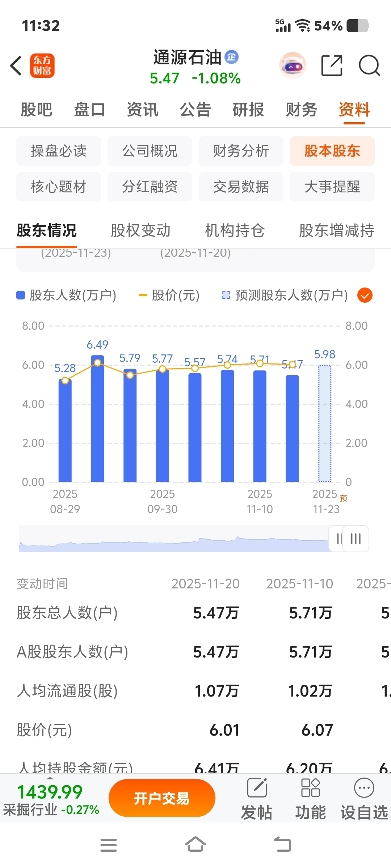The image size is (391, 868).
Task: Tap the Android home icon
Action: (x=195, y=844)
